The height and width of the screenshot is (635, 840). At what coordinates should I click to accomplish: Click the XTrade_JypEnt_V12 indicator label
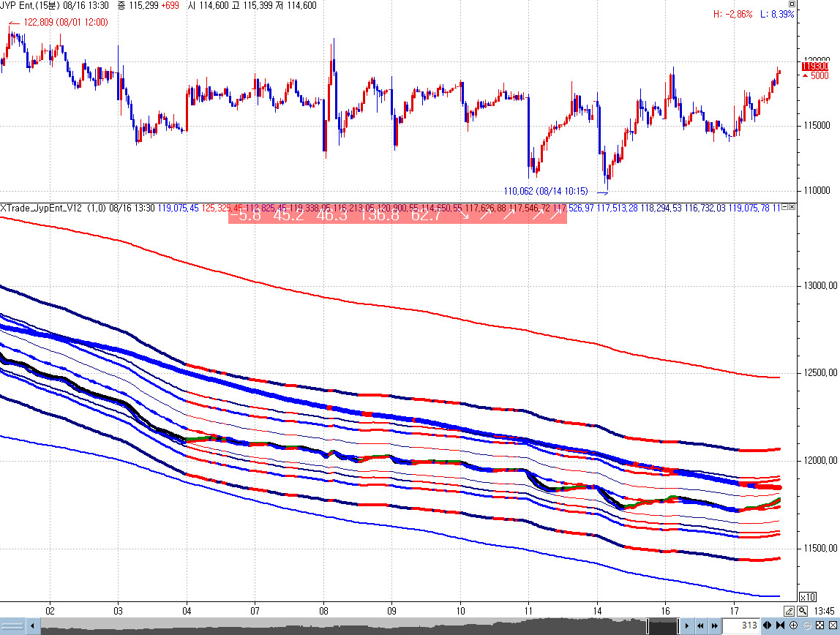pyautogui.click(x=41, y=208)
